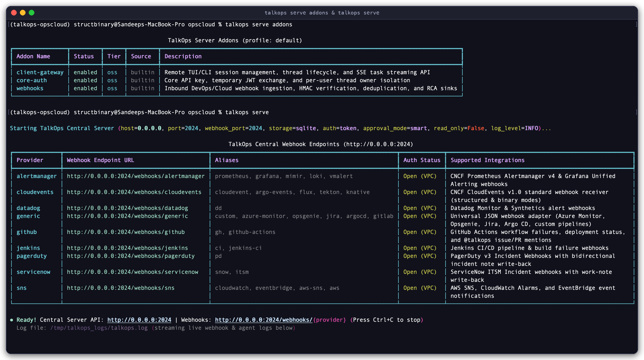Click the alertmanager webhook endpoint URL
644x360 pixels.
(136, 176)
